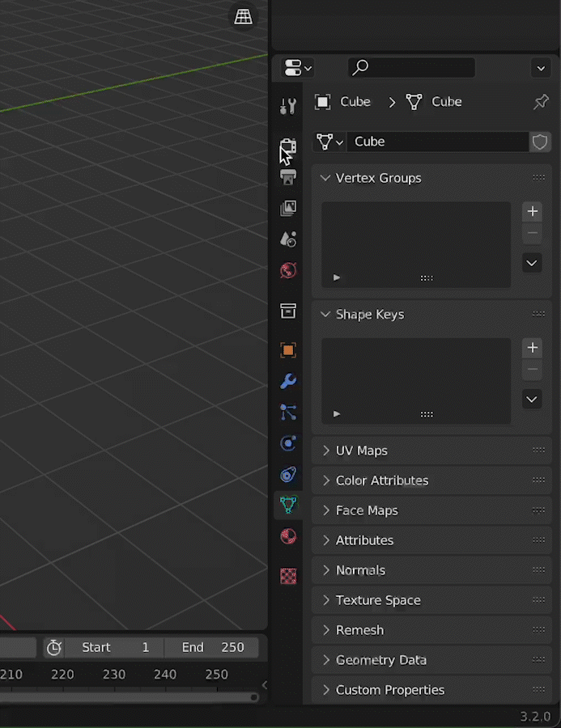
Task: Add a new shape key with plus
Action: 532,348
